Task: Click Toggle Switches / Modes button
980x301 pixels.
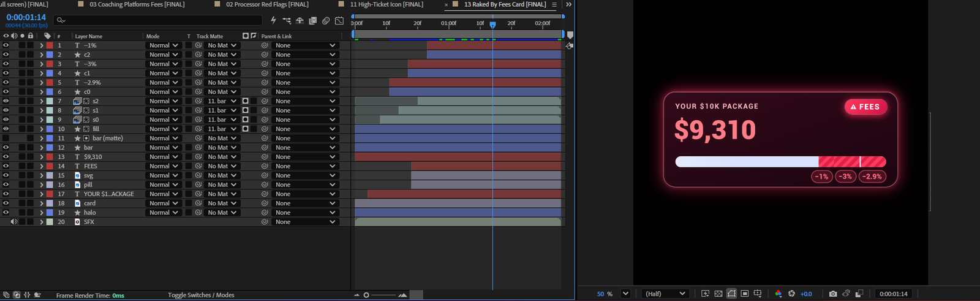Action: coord(201,295)
